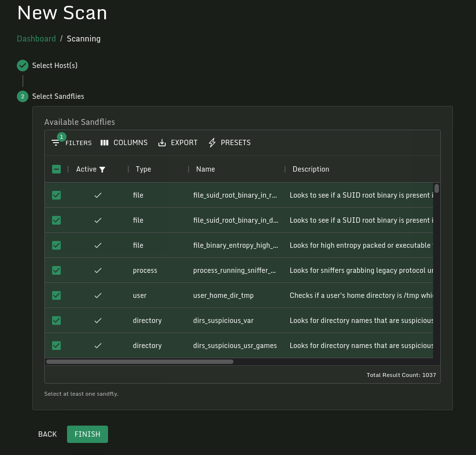The height and width of the screenshot is (455, 476).
Task: Click the active checkmark in process_running_sniffer row
Action: click(x=98, y=270)
